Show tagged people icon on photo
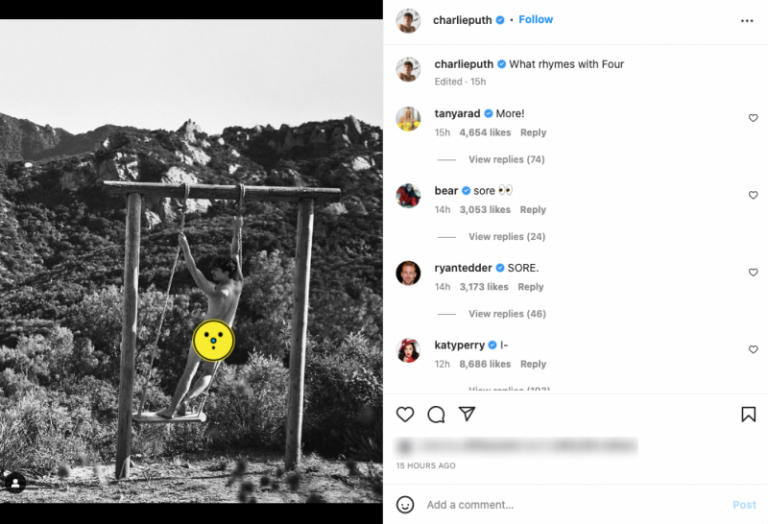768x524 pixels. coord(15,483)
